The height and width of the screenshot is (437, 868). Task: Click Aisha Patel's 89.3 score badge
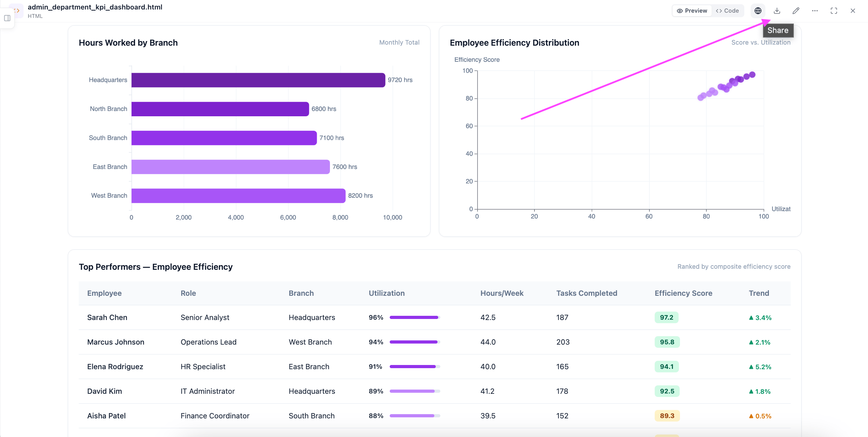click(667, 416)
